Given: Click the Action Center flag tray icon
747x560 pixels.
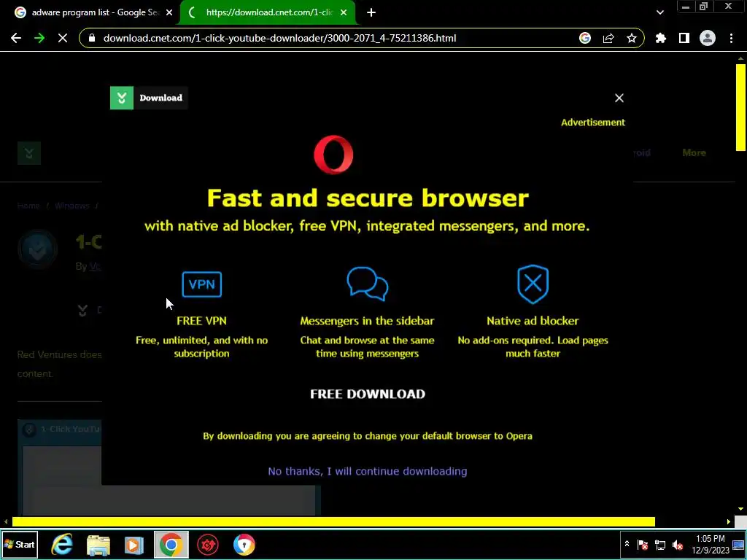Looking at the screenshot, I should tap(643, 545).
